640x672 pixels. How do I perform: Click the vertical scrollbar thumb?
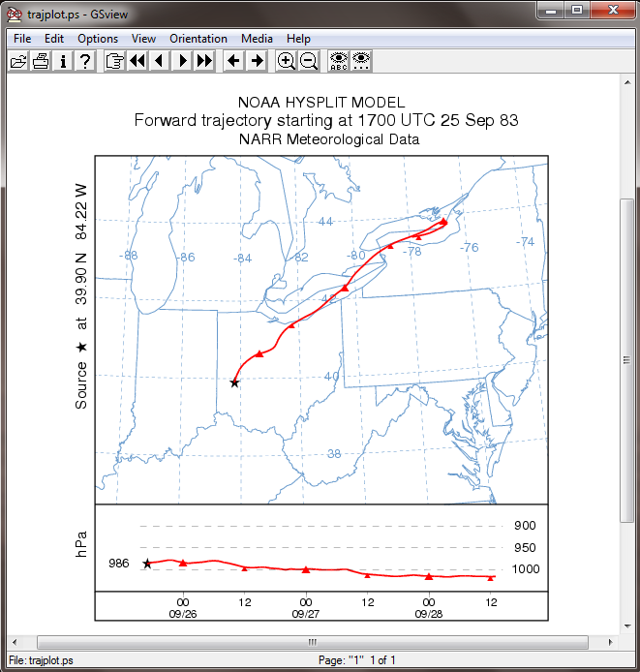pyautogui.click(x=627, y=360)
